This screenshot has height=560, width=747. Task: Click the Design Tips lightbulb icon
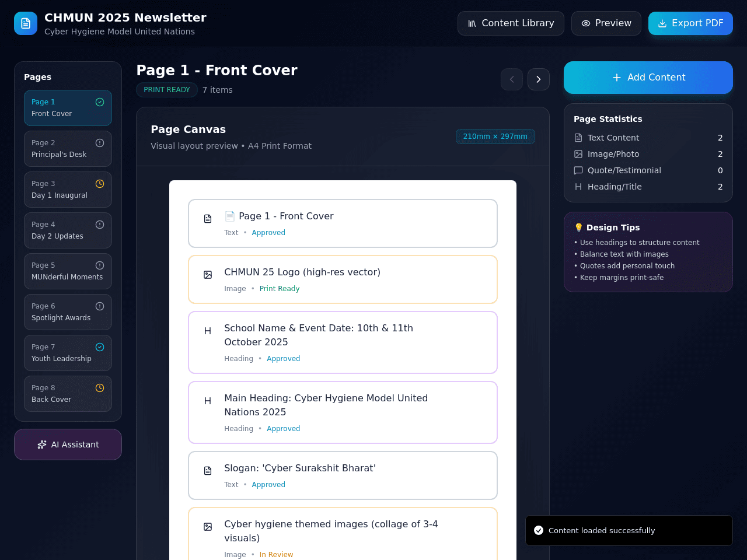pos(578,228)
